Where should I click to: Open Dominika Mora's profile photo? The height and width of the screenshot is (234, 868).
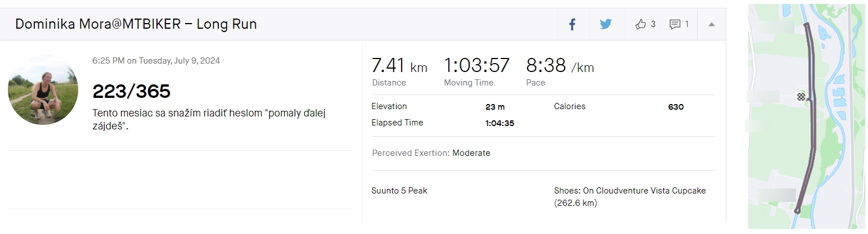tap(43, 90)
